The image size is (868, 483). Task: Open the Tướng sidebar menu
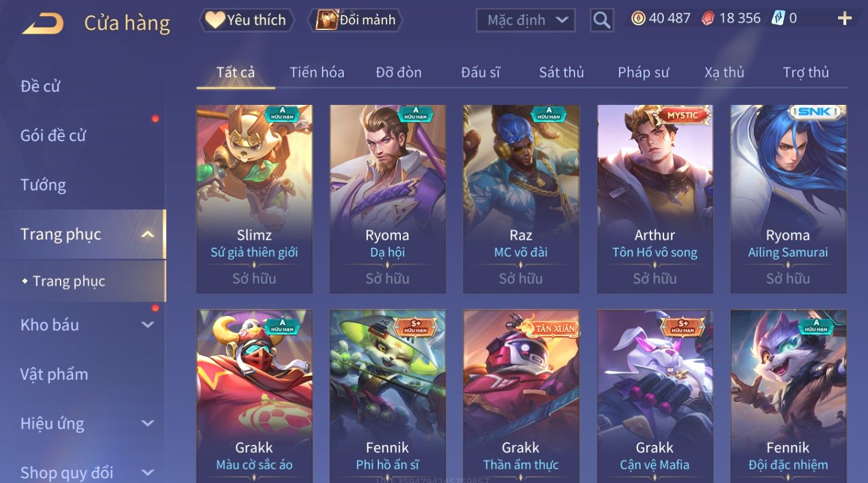point(43,185)
